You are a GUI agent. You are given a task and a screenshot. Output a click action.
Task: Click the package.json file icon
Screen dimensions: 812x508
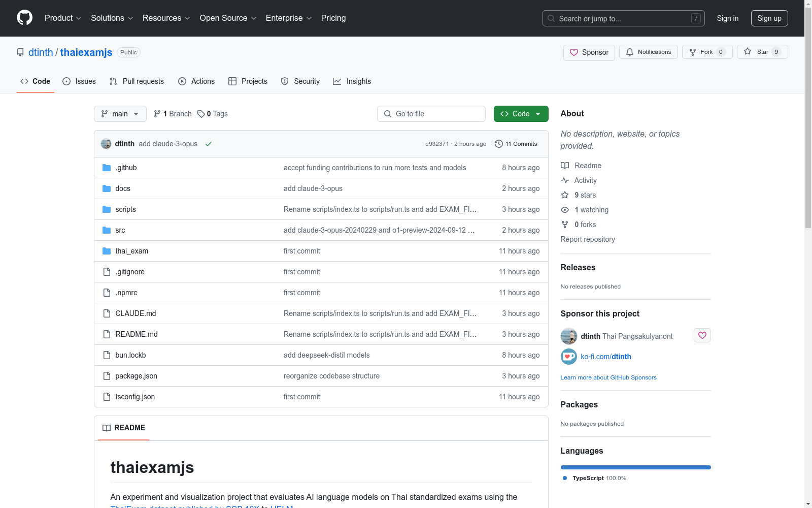[x=107, y=376]
